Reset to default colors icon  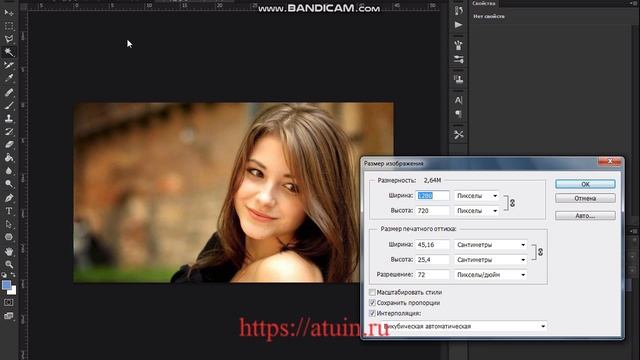coord(4,275)
